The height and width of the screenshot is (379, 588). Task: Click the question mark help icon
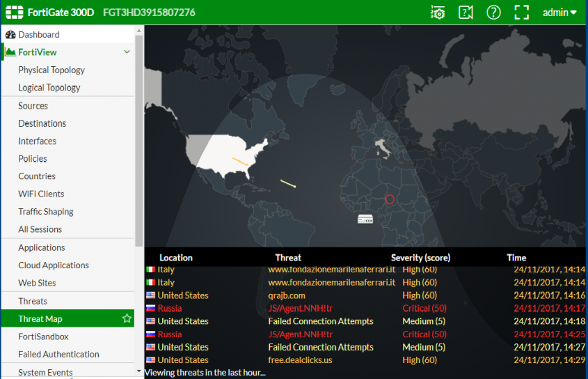click(493, 13)
